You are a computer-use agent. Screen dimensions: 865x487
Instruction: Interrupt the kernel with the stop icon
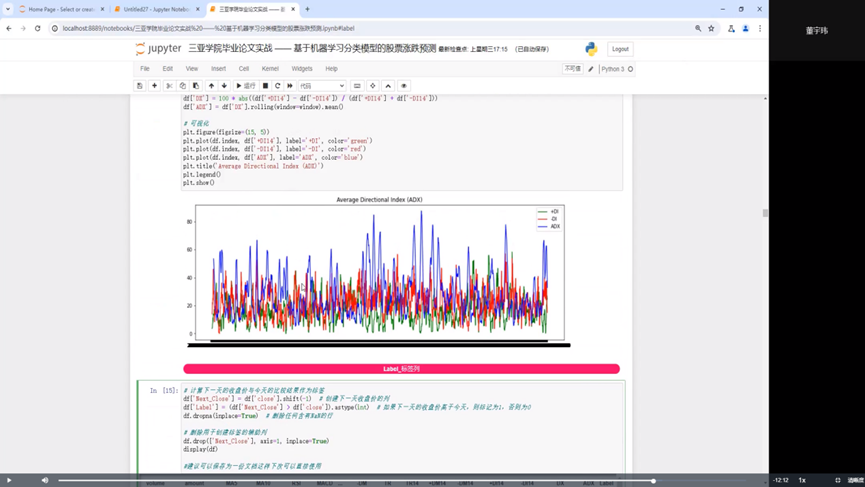click(x=265, y=86)
